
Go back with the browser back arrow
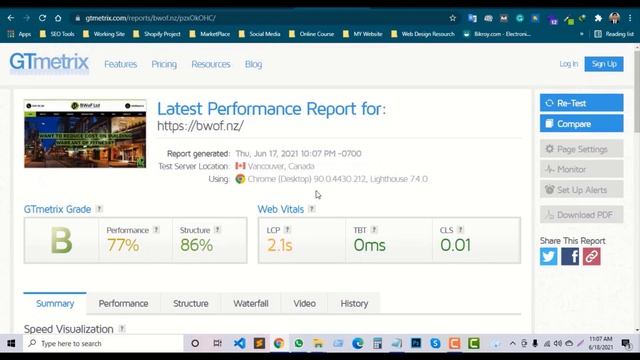click(11, 18)
